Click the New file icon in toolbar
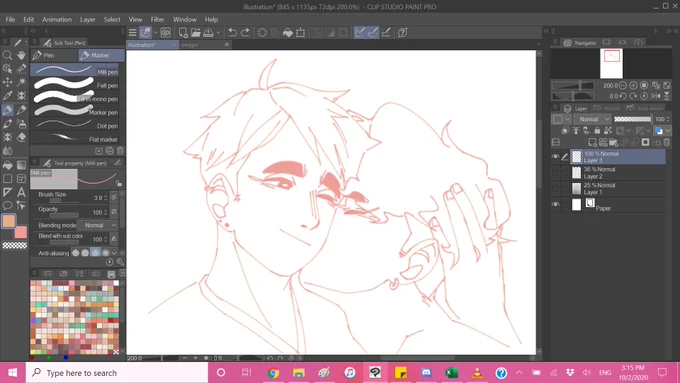 [183, 33]
